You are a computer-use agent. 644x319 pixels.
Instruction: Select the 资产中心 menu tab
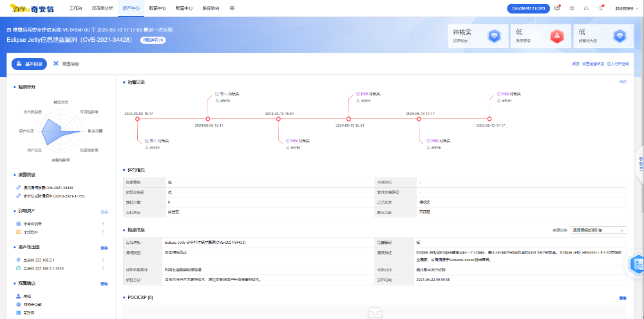point(131,8)
